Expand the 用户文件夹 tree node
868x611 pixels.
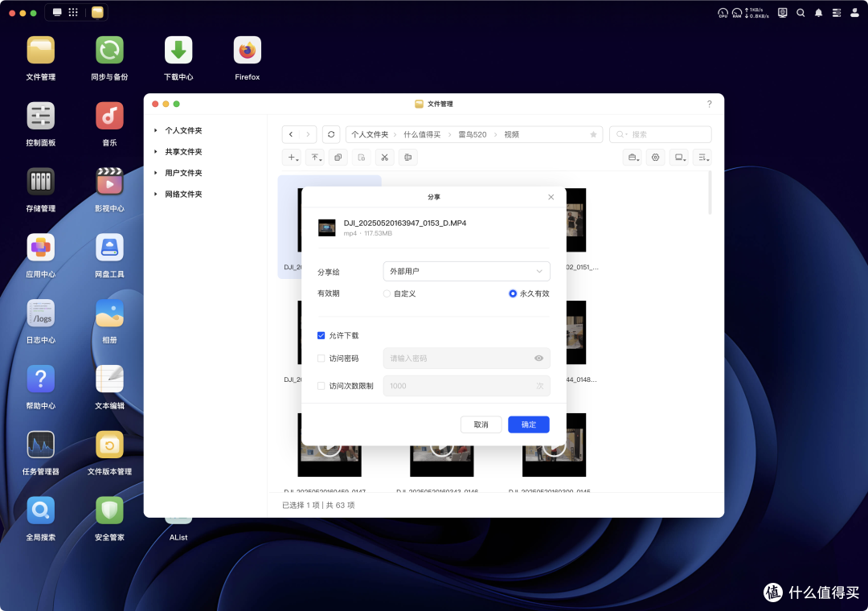click(156, 173)
